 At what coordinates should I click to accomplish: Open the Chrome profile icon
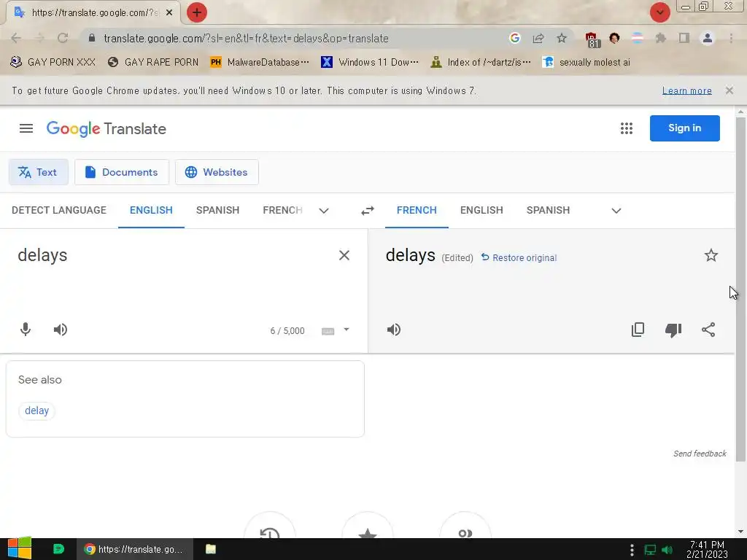[x=708, y=38]
